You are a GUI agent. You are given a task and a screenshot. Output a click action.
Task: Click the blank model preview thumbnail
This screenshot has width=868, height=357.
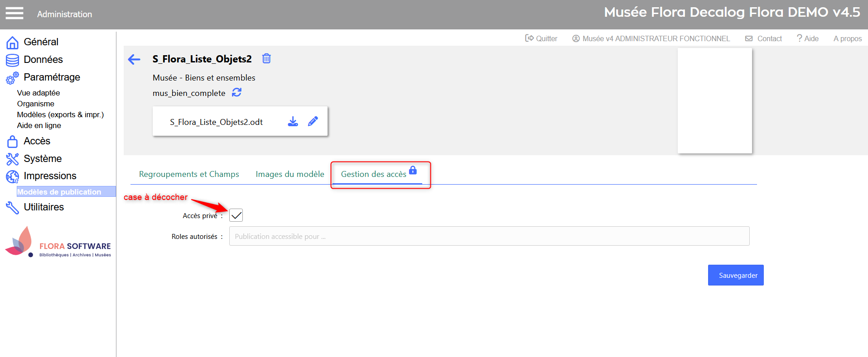[714, 100]
